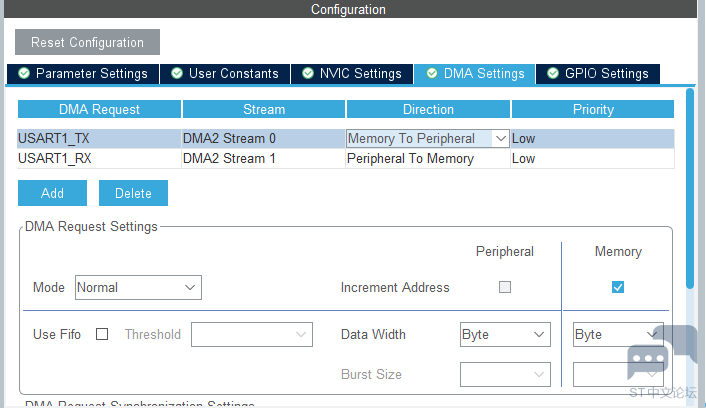Switch to the NVIC Settings tab
The image size is (706, 408).
351,74
